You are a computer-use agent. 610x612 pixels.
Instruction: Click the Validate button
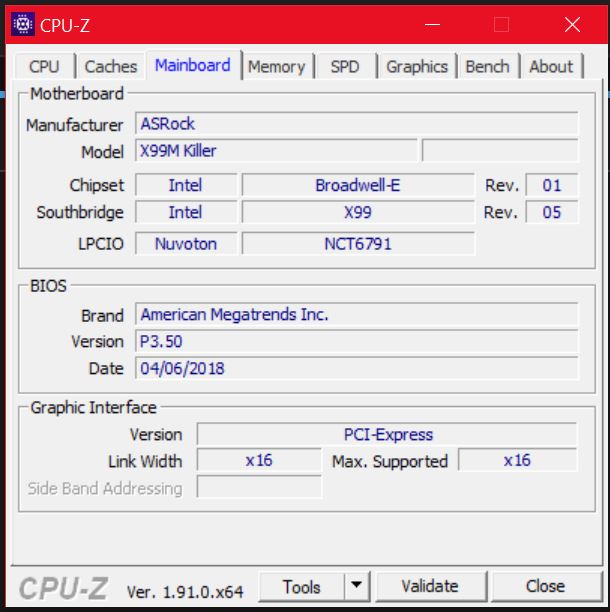(x=430, y=587)
